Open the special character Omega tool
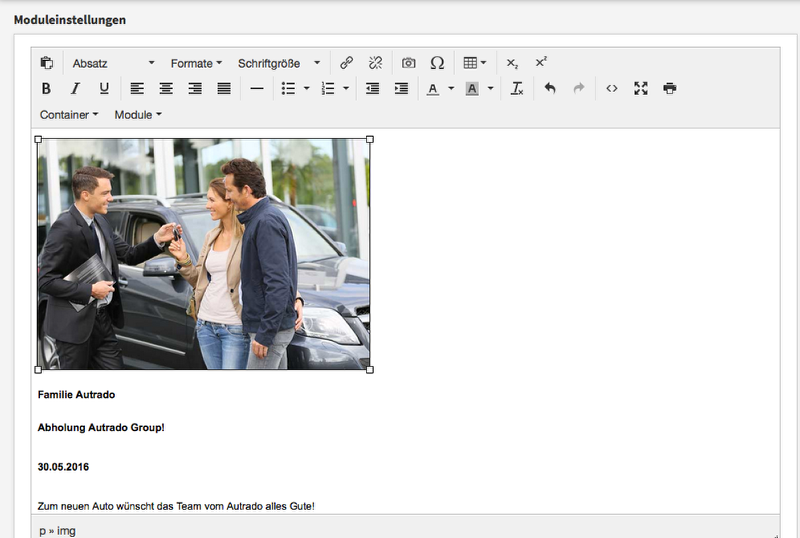Viewport: 800px width, 538px height. pos(437,63)
